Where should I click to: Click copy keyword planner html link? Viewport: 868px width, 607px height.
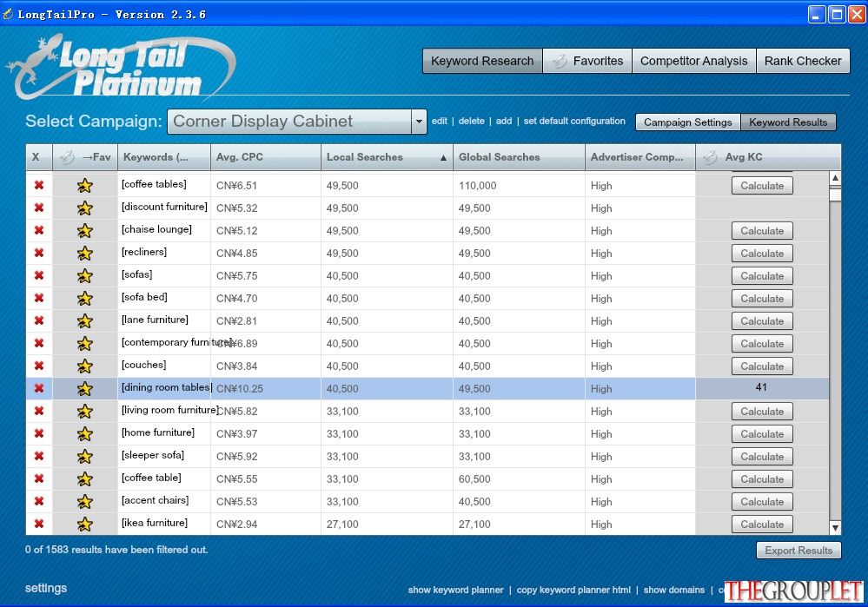pos(573,590)
